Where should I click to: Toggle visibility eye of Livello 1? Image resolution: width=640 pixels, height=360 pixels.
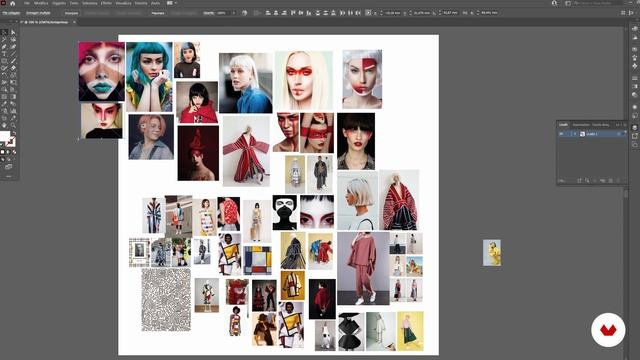[x=561, y=134]
